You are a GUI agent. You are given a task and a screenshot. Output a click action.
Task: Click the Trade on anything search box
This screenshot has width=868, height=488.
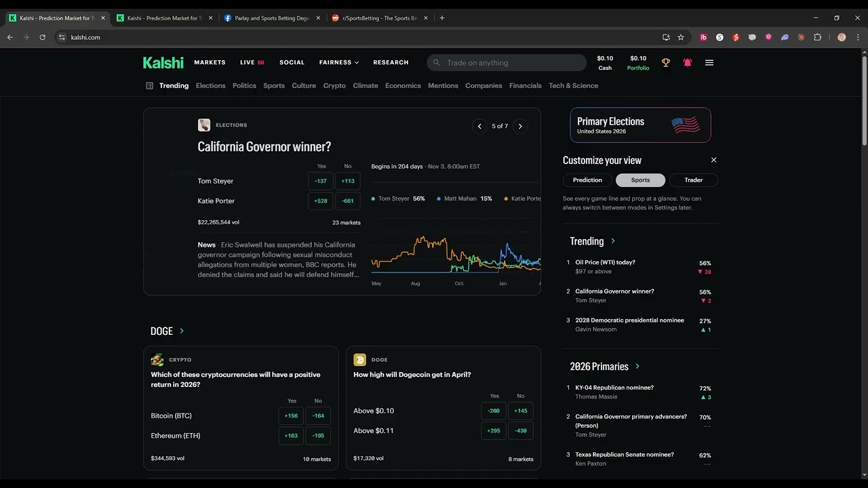(x=507, y=63)
